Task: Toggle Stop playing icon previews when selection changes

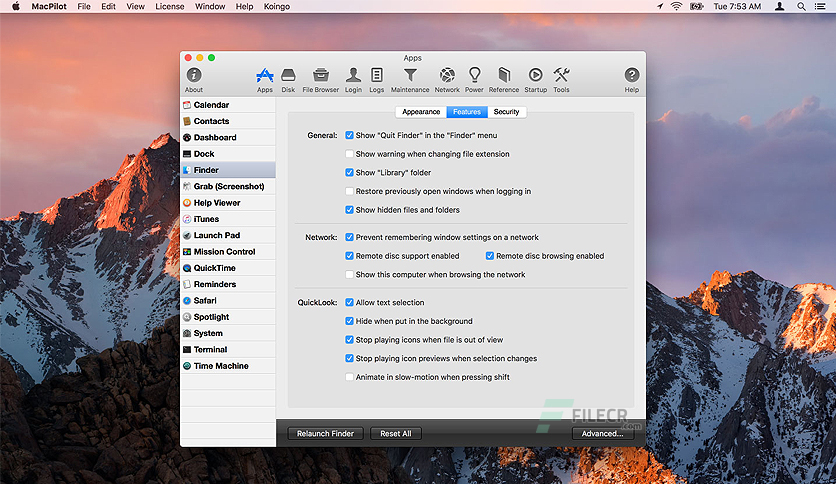Action: point(349,358)
